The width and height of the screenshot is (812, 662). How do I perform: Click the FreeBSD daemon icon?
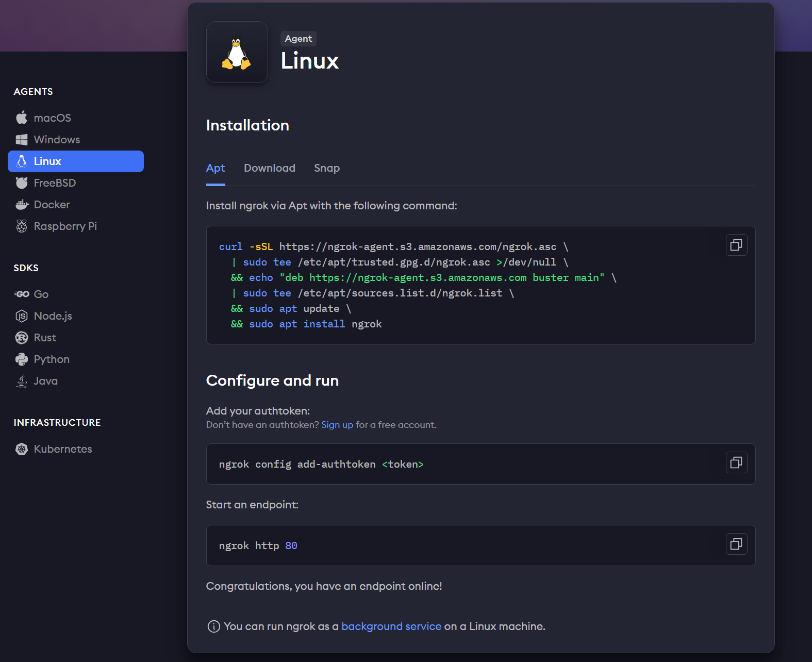click(x=22, y=183)
